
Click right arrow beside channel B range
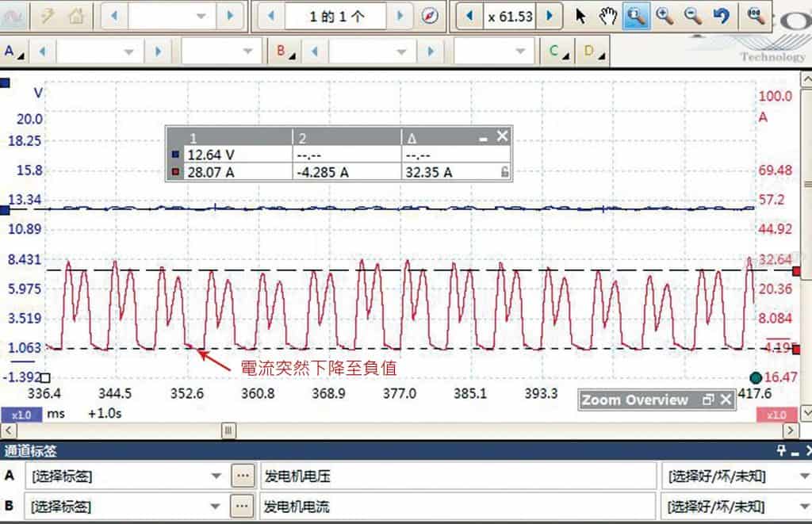point(431,52)
